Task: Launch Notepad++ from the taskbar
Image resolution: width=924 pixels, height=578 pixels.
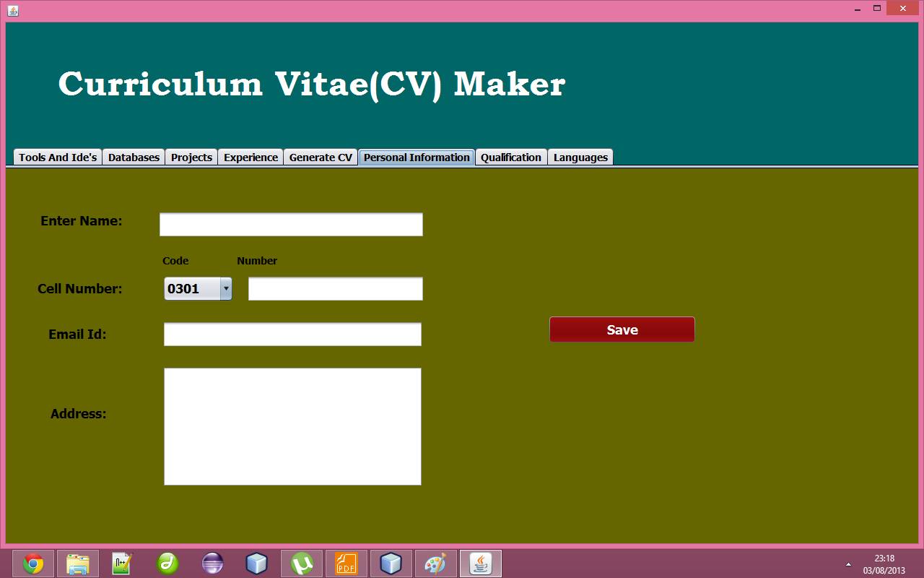Action: tap(122, 564)
